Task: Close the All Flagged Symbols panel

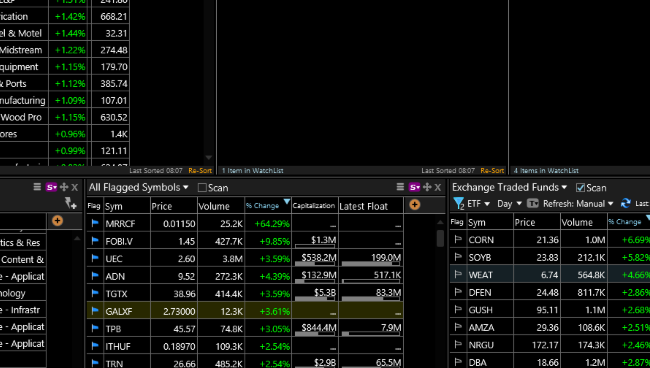Action: pyautogui.click(x=438, y=188)
